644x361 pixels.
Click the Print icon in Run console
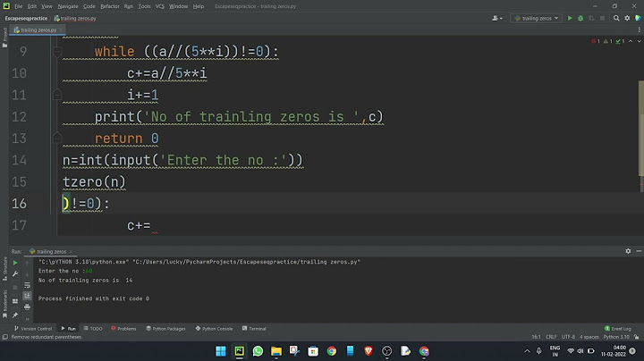click(27, 306)
